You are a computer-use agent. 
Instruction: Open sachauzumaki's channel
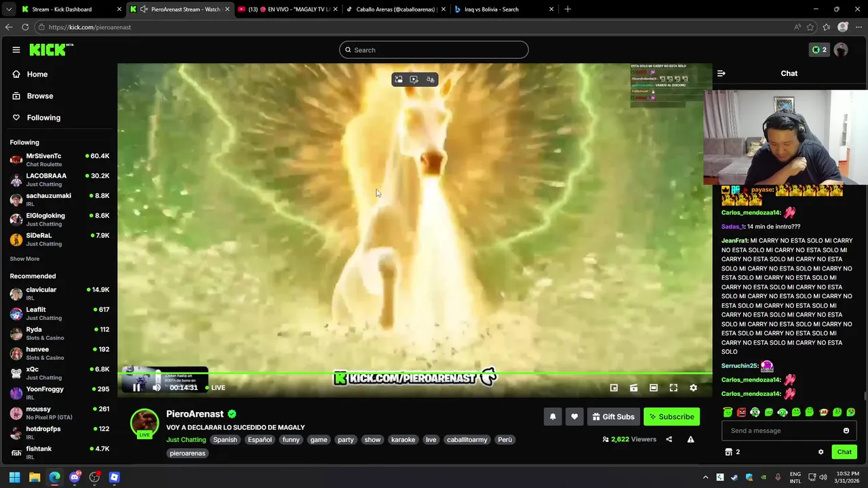[59, 199]
